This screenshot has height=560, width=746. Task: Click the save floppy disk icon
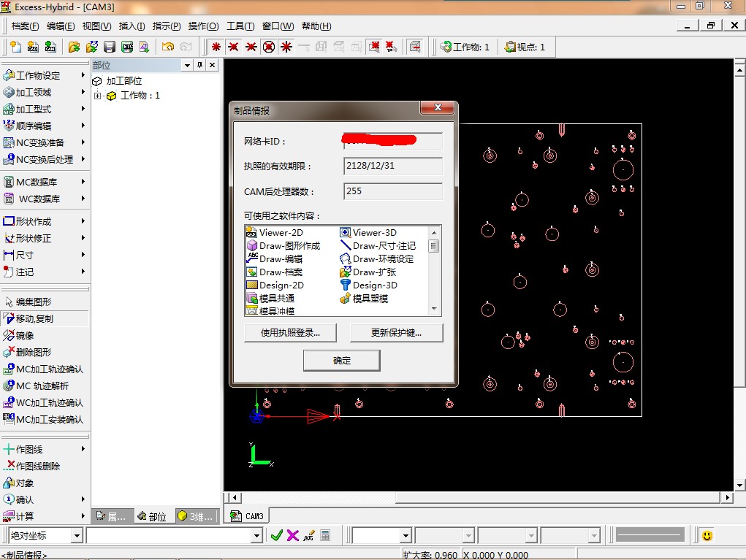tap(110, 47)
